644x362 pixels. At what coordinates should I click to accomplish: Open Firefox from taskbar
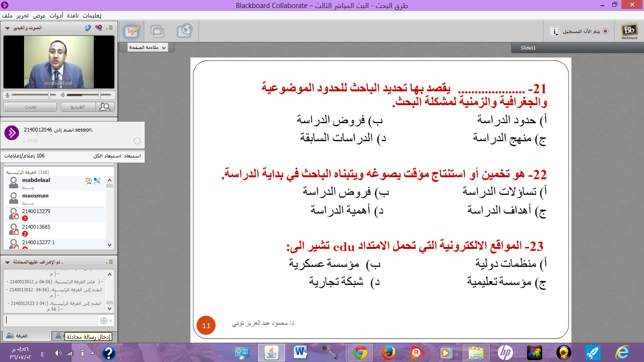coord(388,353)
